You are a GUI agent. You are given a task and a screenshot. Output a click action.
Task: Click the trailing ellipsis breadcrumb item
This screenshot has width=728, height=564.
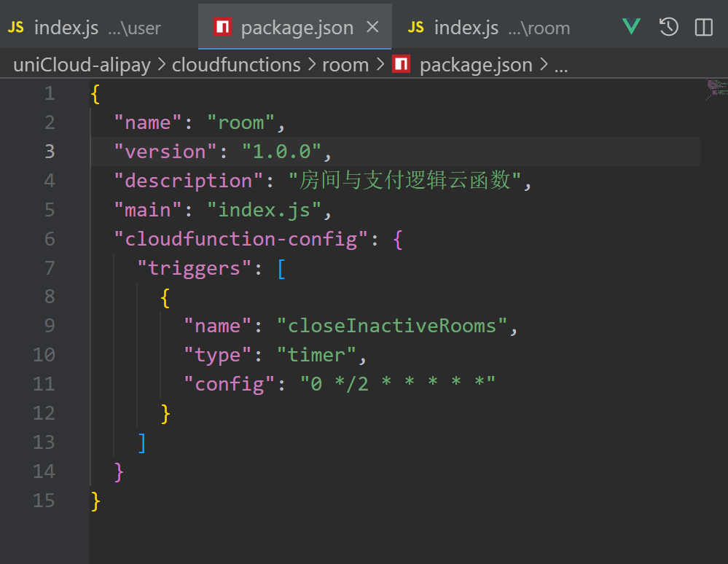(x=561, y=65)
